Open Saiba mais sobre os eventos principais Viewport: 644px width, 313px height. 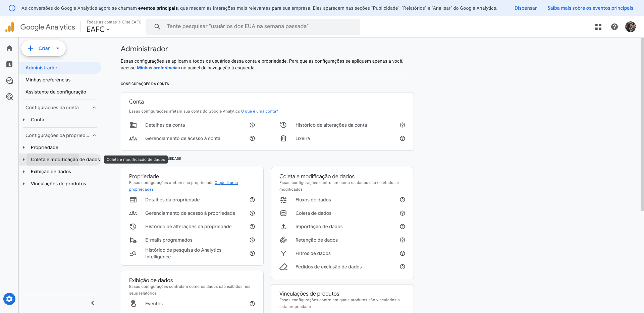tap(590, 8)
